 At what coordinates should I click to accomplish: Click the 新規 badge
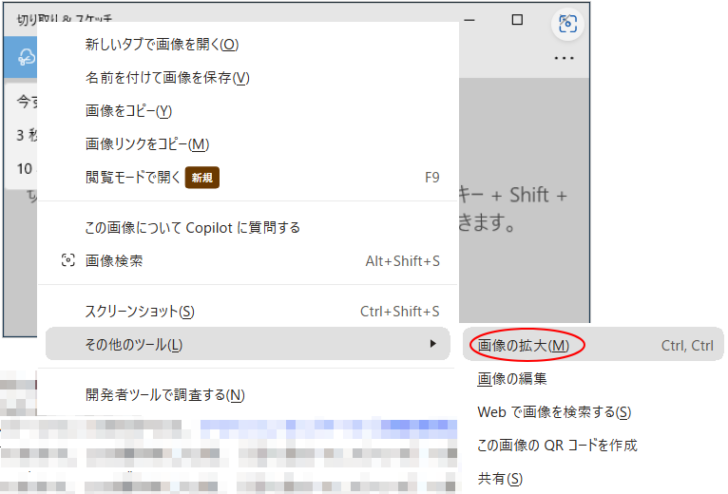pyautogui.click(x=202, y=177)
